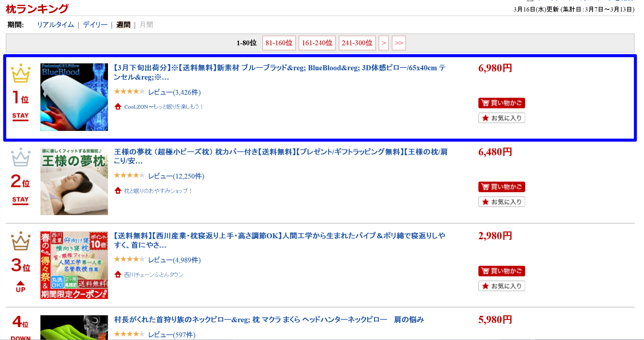Open reviews link showing 12,250件
644x340 pixels.
(176, 176)
